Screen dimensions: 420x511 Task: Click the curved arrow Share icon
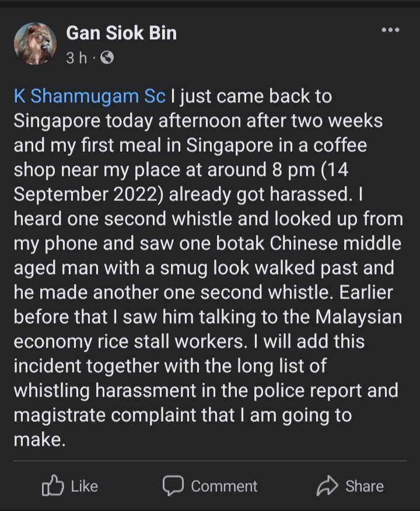coord(327,486)
